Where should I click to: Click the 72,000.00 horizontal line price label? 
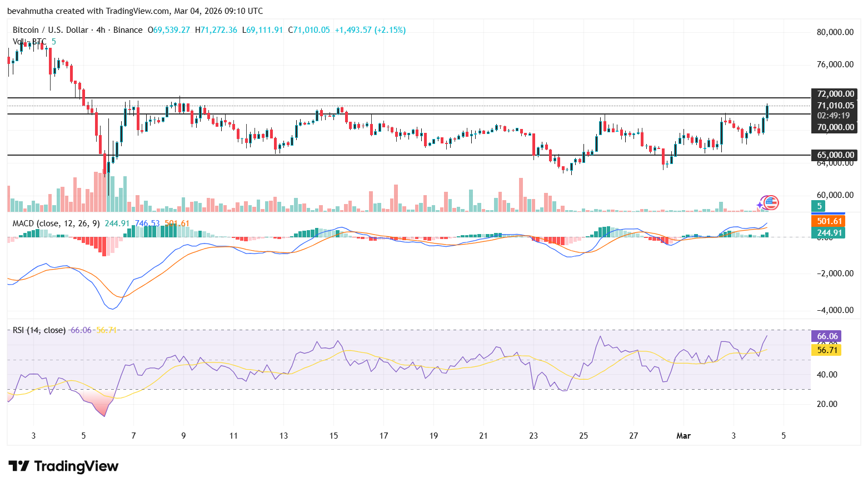(835, 94)
